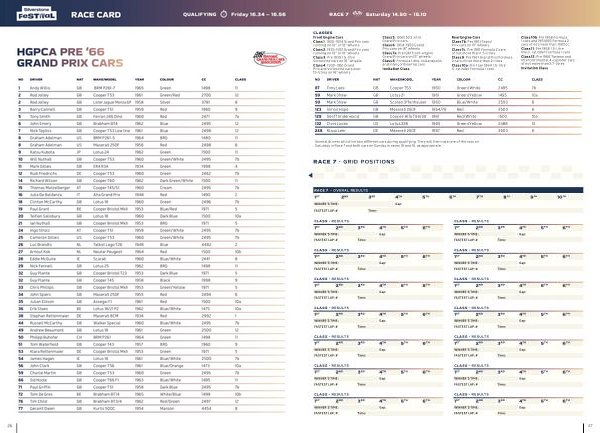The image size is (600, 433).
Task: Click the CLASS column header in left table
Action: click(x=240, y=80)
